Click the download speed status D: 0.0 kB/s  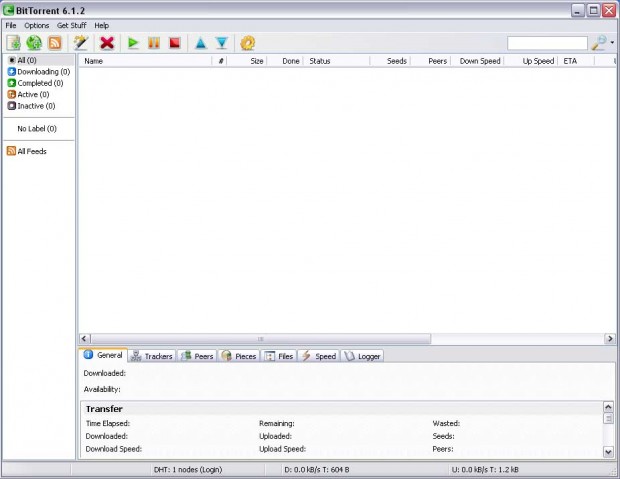coord(317,470)
